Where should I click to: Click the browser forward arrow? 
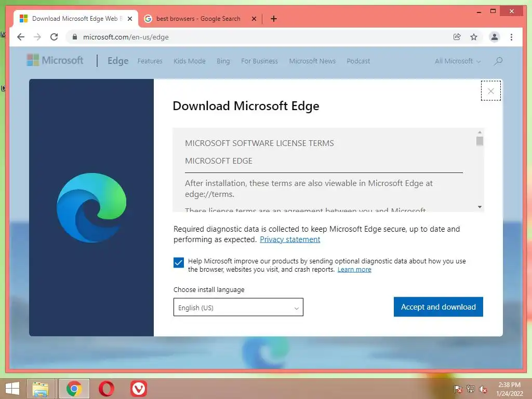coord(37,37)
